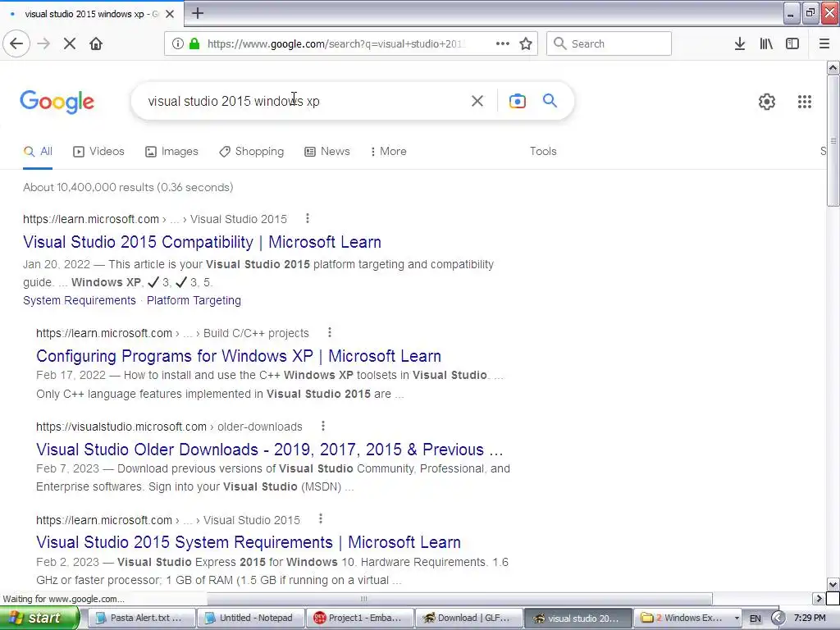
Task: Open options for System Requirements result
Action: [x=321, y=519]
